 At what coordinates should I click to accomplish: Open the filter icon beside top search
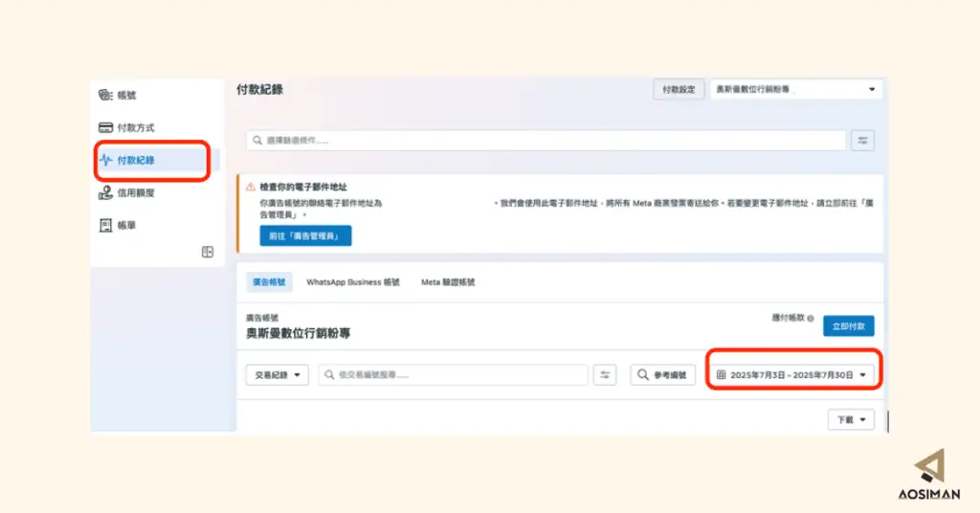point(862,141)
